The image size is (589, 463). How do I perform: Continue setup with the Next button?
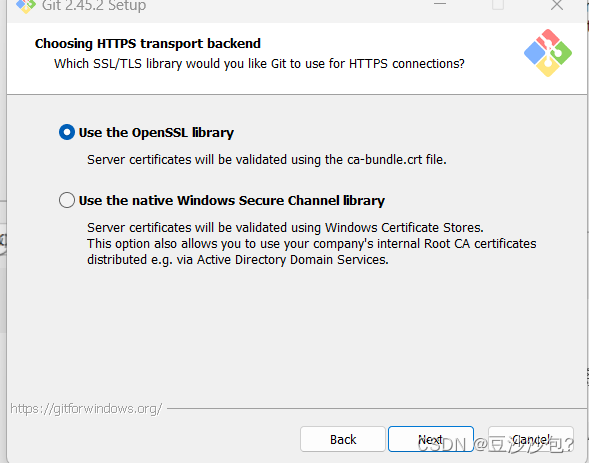click(x=430, y=439)
